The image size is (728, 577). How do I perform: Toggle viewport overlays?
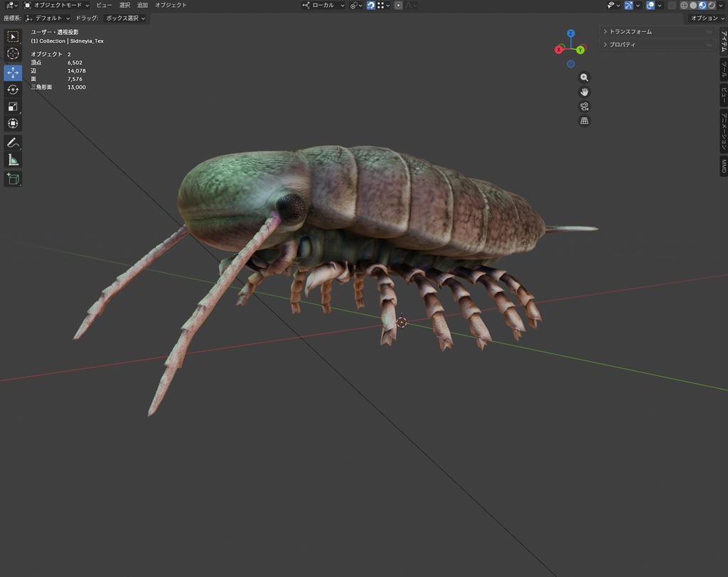[650, 6]
